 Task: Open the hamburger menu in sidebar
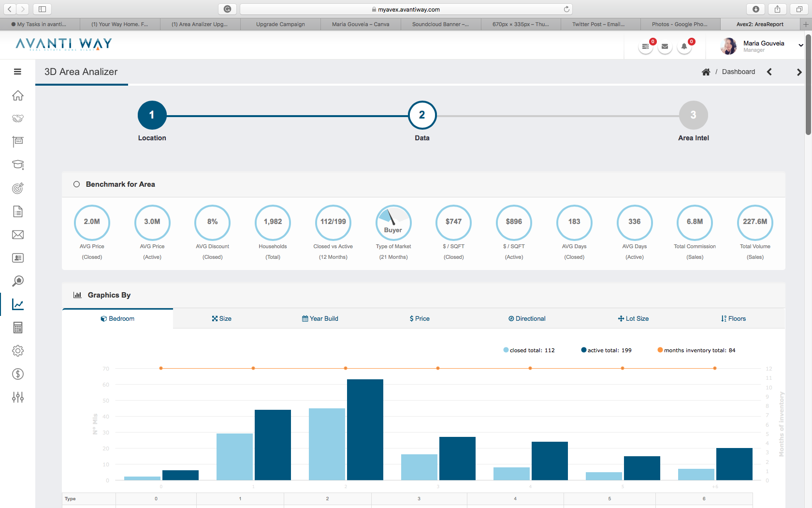pos(17,72)
